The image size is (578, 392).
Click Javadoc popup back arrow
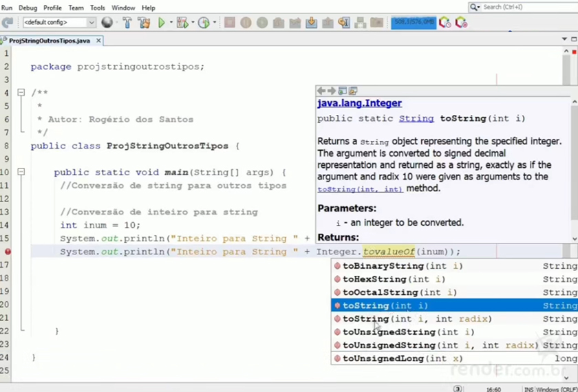[321, 91]
